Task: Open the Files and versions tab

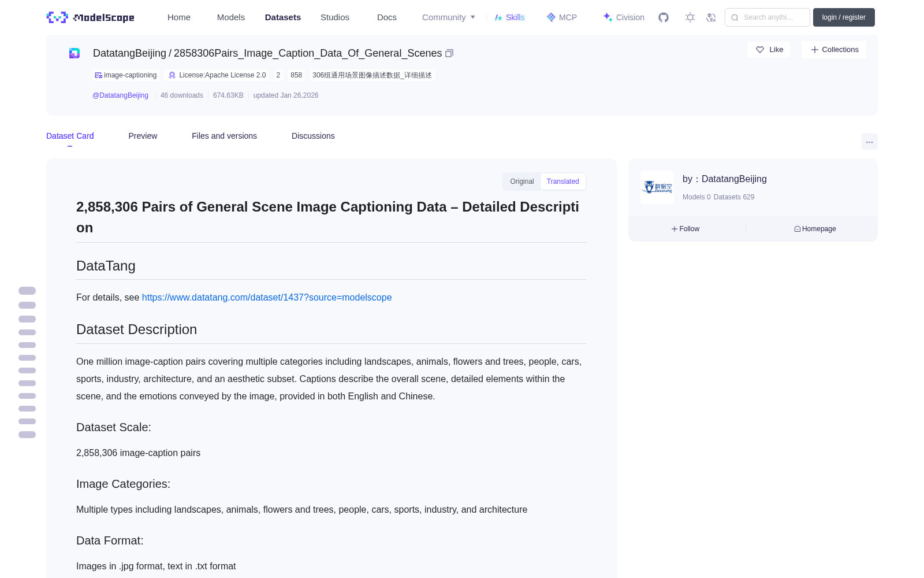Action: coord(224,136)
